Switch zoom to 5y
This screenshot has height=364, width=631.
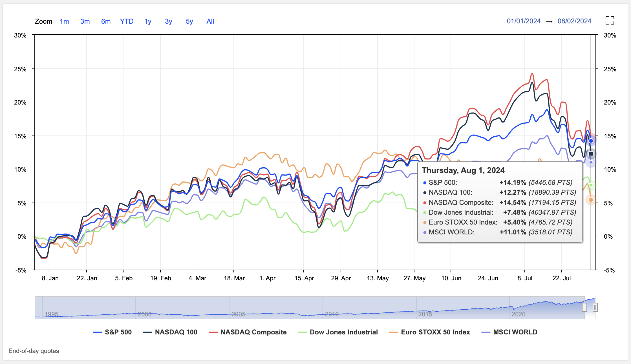pos(189,21)
